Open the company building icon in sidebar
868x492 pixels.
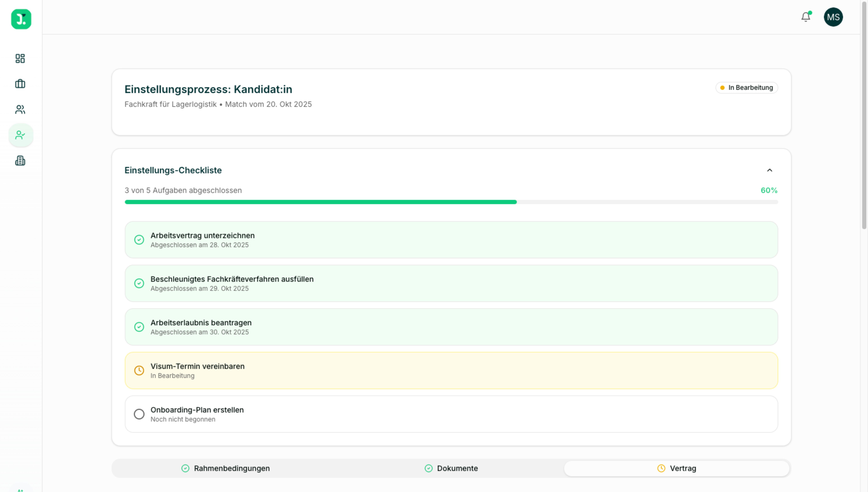[20, 161]
